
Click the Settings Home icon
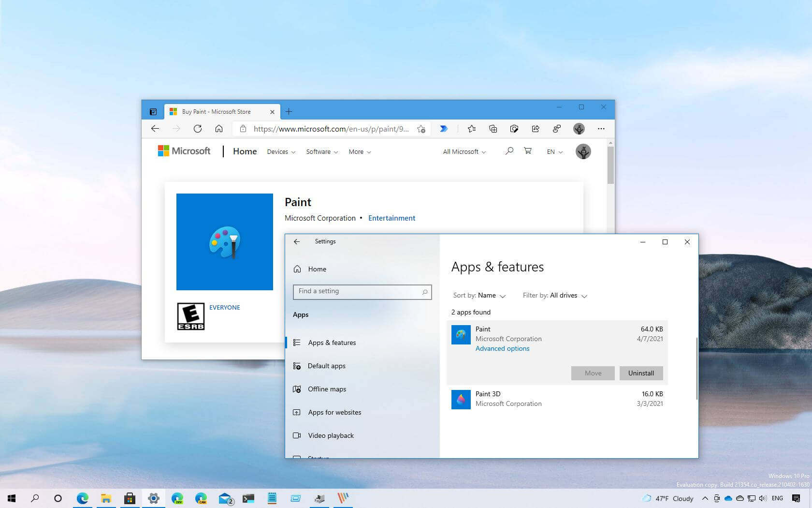click(297, 269)
